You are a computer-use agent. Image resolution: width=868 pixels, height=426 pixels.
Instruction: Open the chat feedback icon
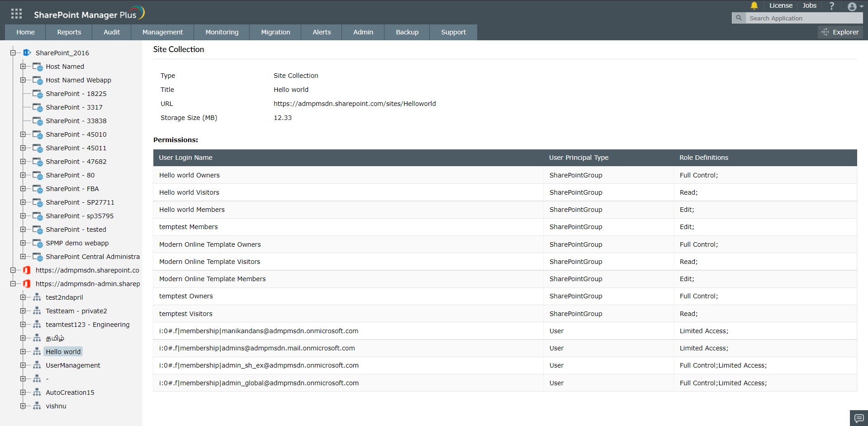tap(859, 418)
